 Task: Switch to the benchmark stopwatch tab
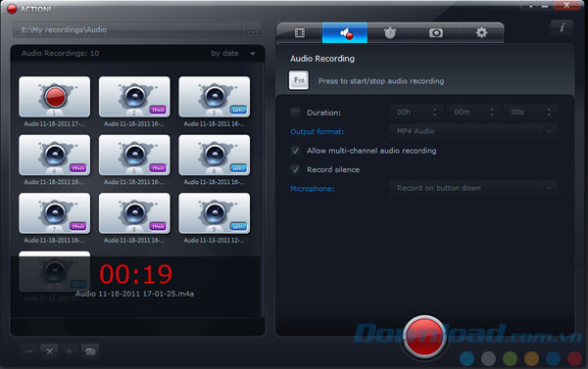pyautogui.click(x=390, y=33)
